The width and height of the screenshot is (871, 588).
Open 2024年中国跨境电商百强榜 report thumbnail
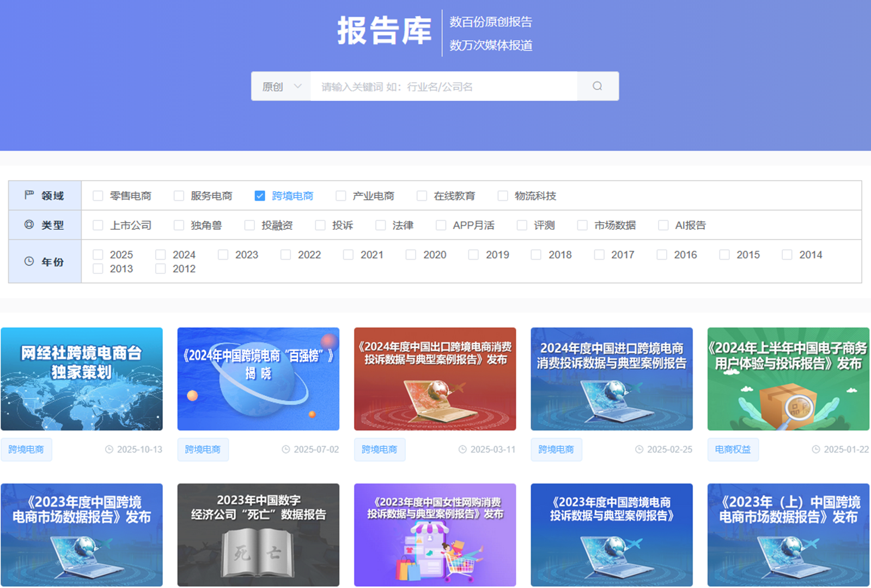[x=258, y=379]
